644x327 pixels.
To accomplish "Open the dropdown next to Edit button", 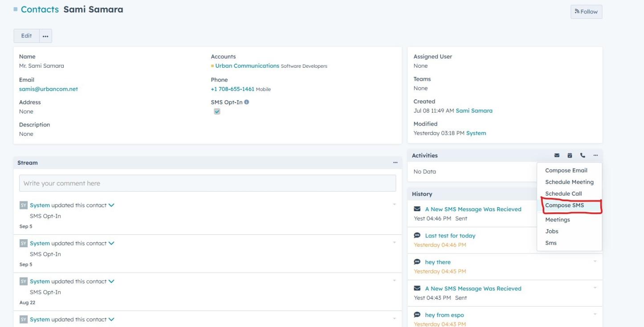I will coord(45,36).
